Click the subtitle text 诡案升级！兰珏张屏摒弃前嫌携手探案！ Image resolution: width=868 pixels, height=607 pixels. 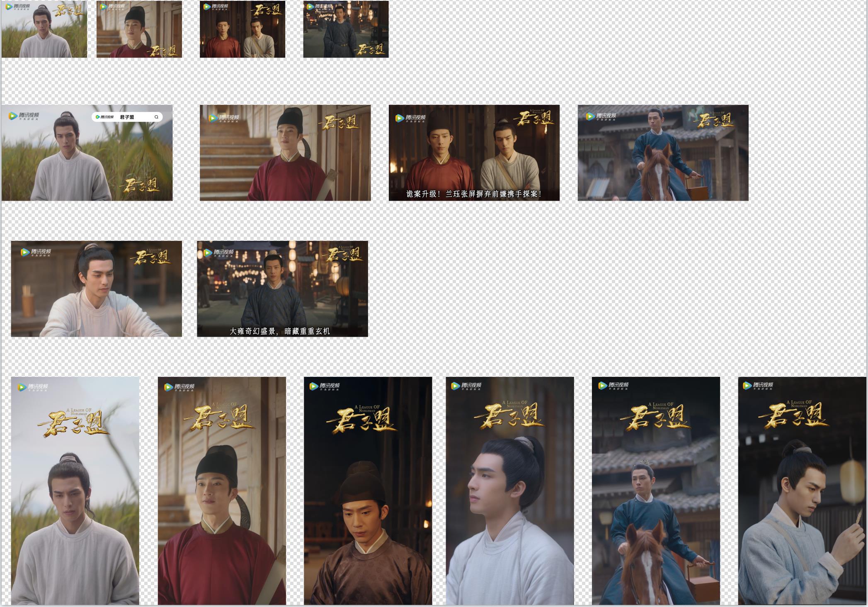[474, 194]
